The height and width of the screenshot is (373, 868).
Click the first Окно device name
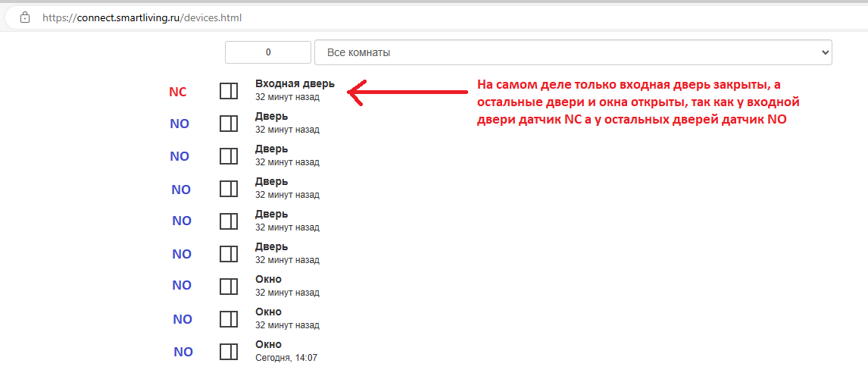(268, 279)
